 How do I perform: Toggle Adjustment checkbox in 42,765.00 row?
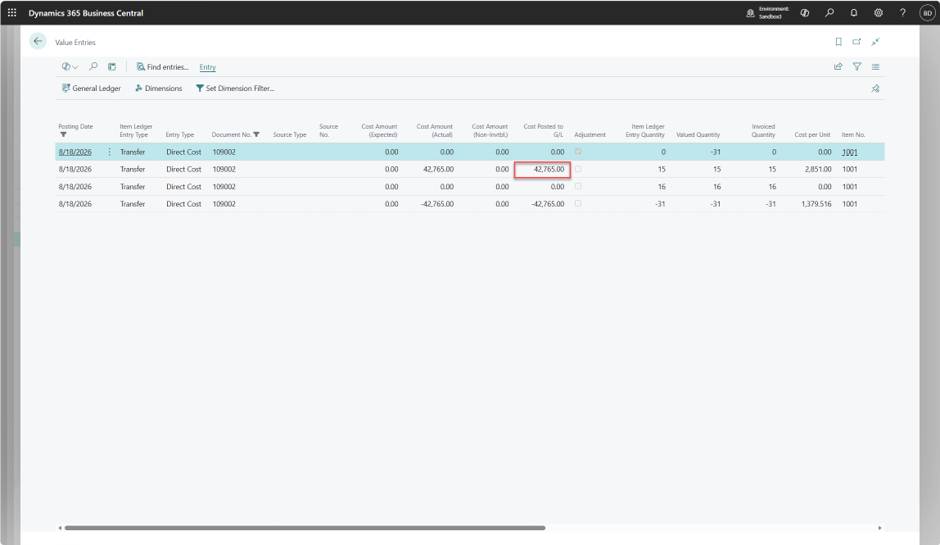click(578, 168)
